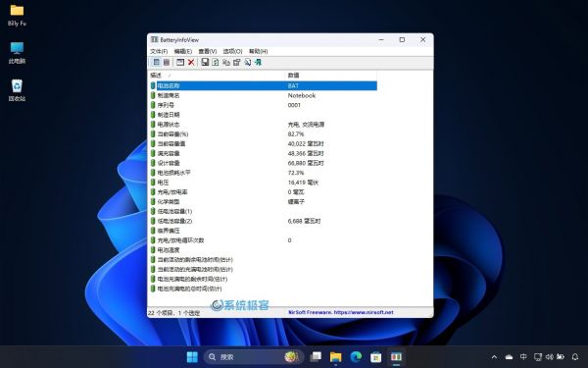This screenshot has height=368, width=588.
Task: Select the 临界偏压 row
Action: pos(263,231)
